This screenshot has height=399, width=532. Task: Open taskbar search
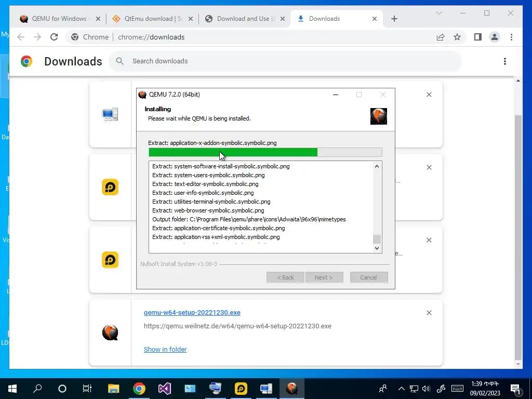coord(37,389)
